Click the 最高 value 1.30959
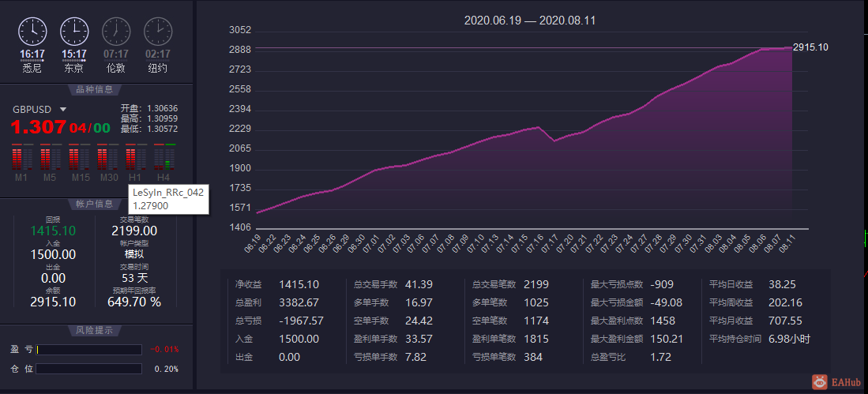The image size is (868, 394). (x=162, y=118)
